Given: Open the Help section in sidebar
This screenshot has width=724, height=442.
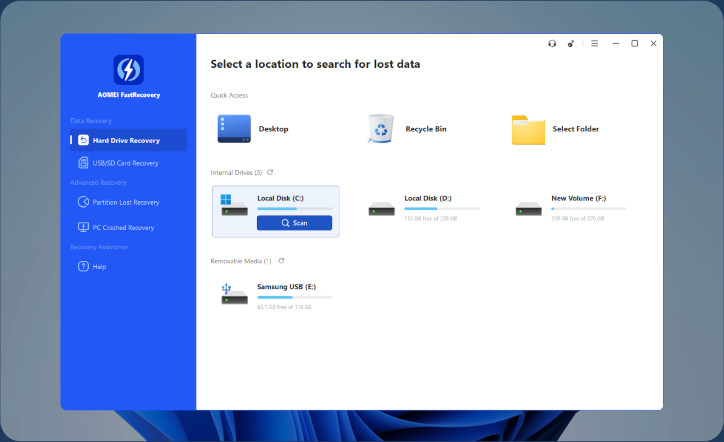Looking at the screenshot, I should 98,266.
